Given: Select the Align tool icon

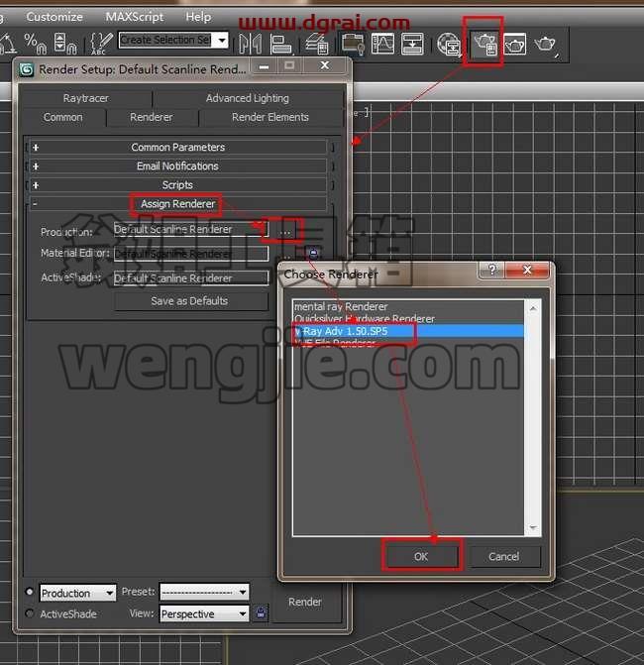Looking at the screenshot, I should (281, 44).
